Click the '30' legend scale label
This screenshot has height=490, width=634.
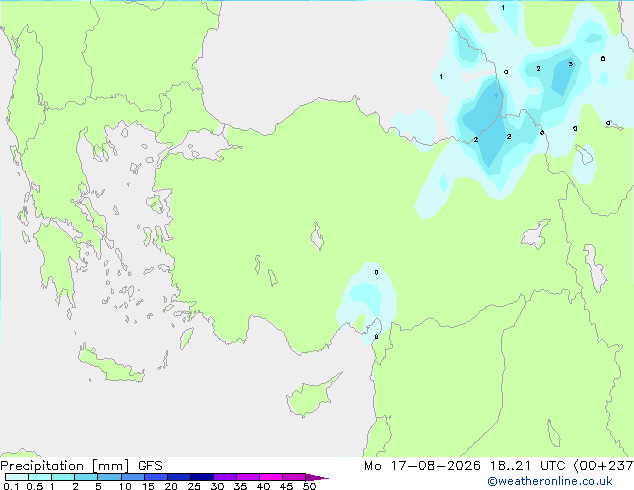(217, 486)
